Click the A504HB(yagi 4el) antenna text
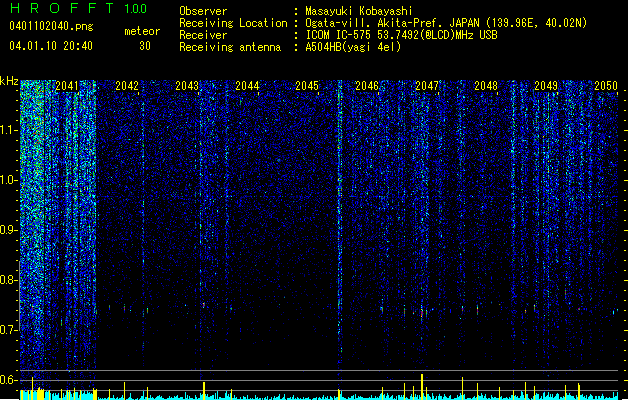The height and width of the screenshot is (400, 629). pyautogui.click(x=353, y=47)
